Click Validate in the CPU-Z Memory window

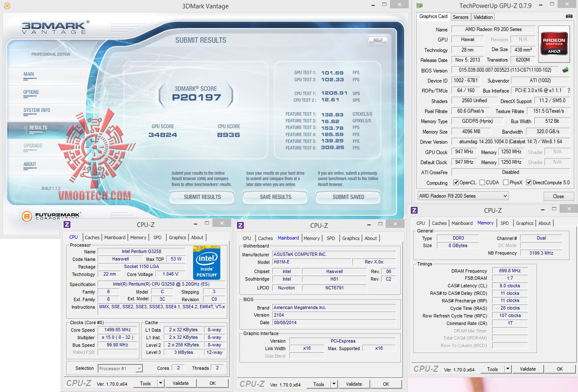(528, 369)
